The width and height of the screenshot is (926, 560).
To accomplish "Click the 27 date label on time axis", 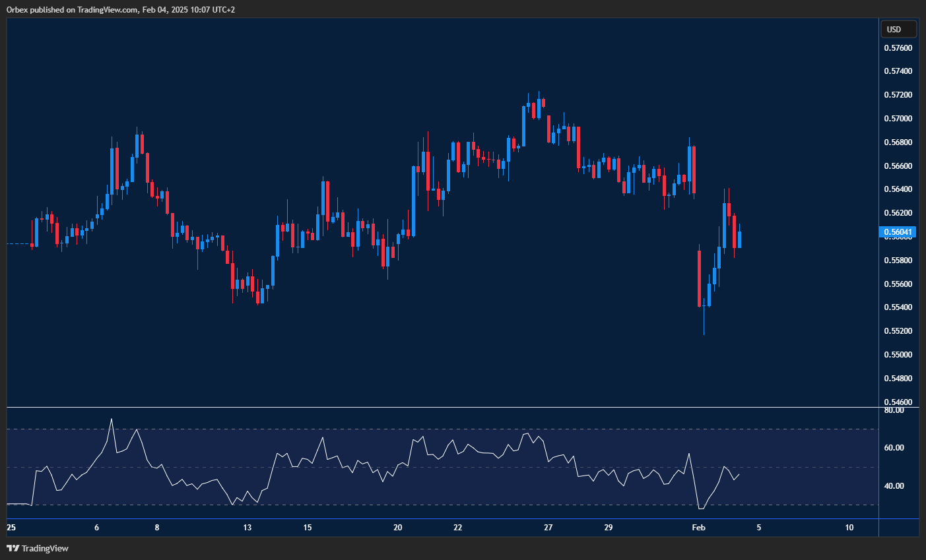I will (548, 528).
